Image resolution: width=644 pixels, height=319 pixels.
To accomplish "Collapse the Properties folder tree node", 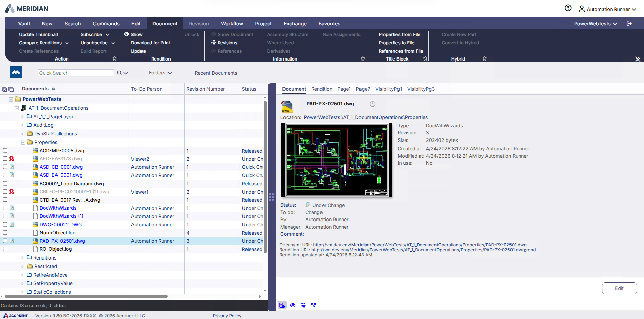I will (23, 143).
